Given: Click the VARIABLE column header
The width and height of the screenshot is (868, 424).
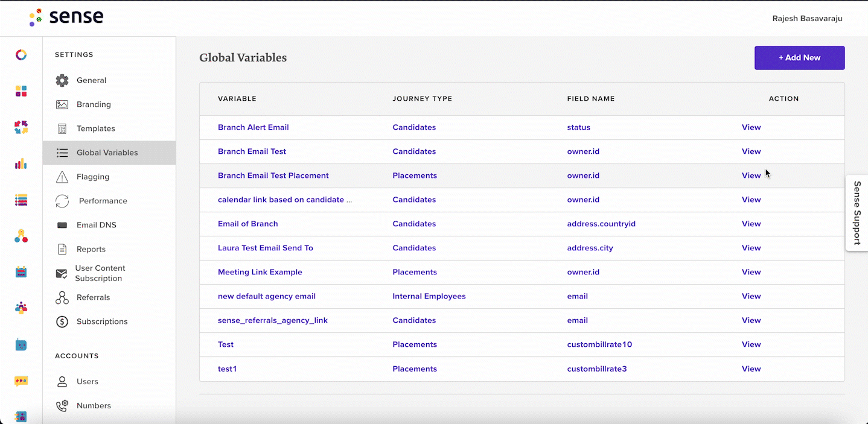Looking at the screenshot, I should [237, 98].
